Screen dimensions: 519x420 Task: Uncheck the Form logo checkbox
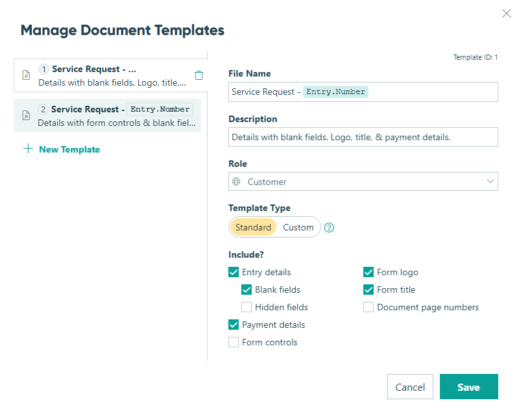point(368,272)
